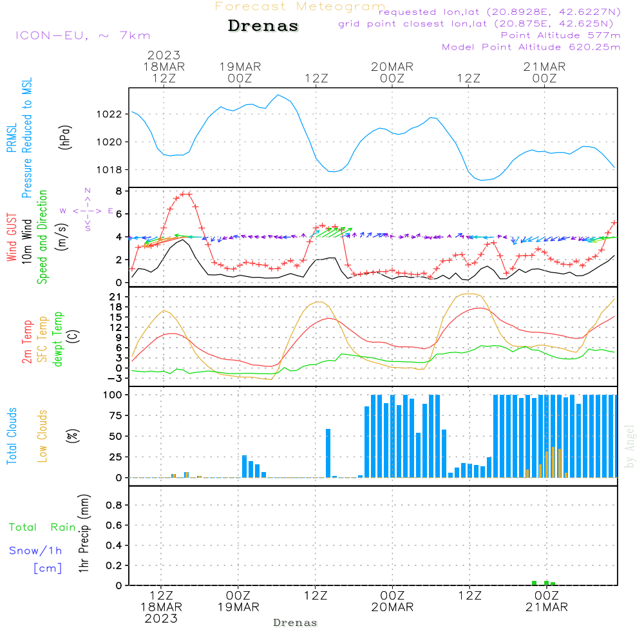Click the 'by Angel' watermark
The image size is (644, 644).
click(x=630, y=446)
